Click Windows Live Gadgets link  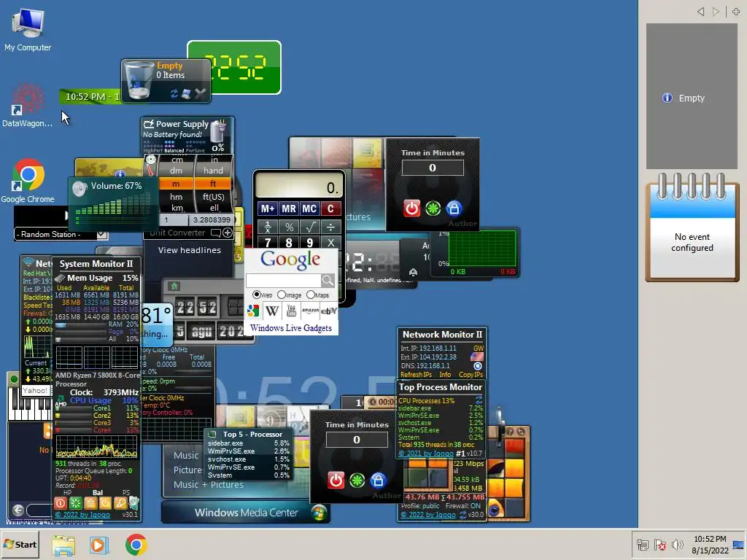click(290, 328)
